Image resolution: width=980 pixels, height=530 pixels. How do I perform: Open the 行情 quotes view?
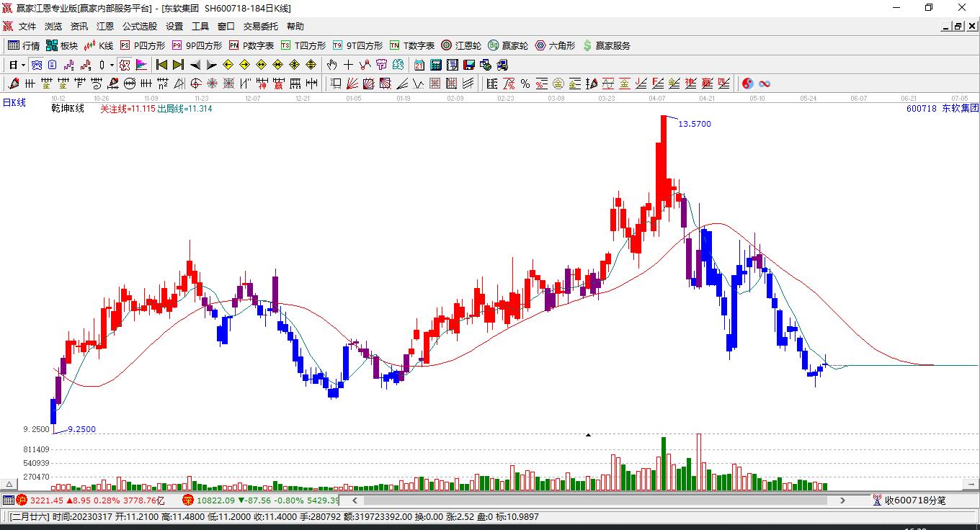24,45
